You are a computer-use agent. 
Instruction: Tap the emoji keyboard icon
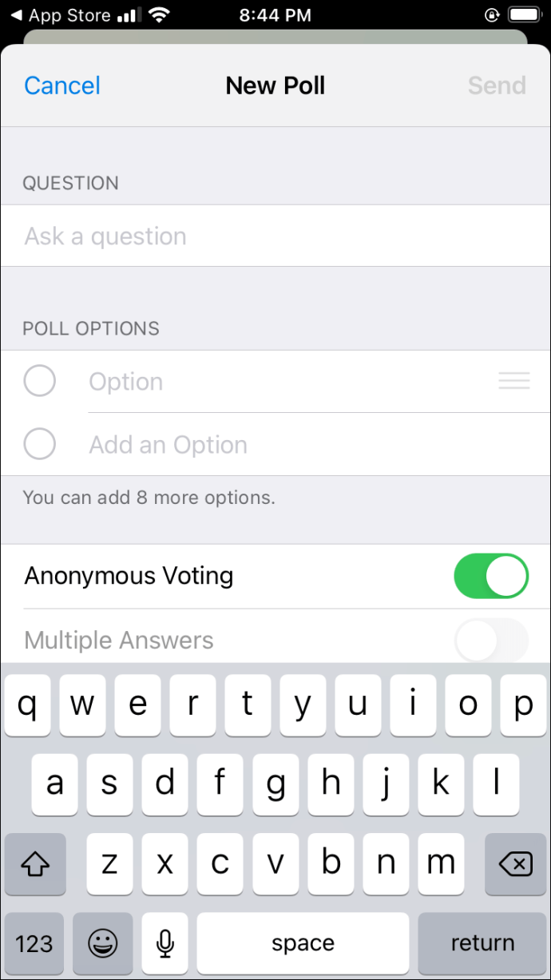(x=103, y=943)
